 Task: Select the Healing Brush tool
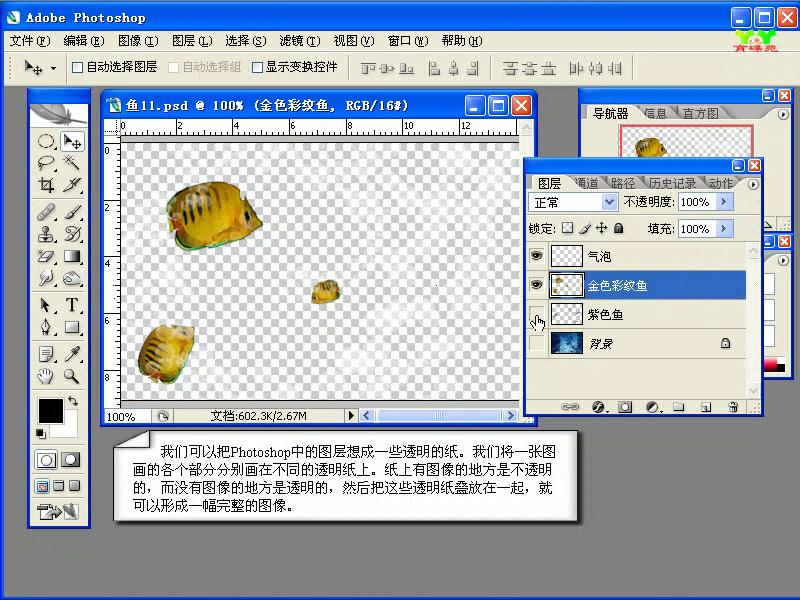[46, 212]
